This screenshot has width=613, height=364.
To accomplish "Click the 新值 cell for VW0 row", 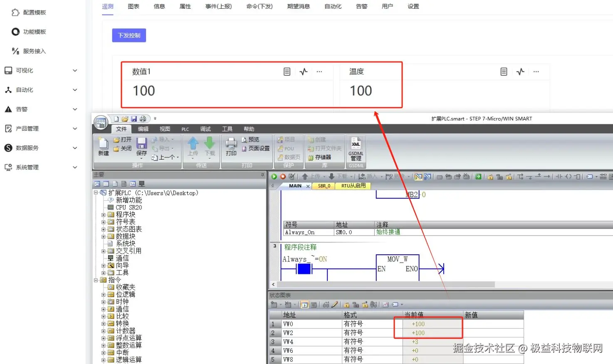I will coord(493,324).
